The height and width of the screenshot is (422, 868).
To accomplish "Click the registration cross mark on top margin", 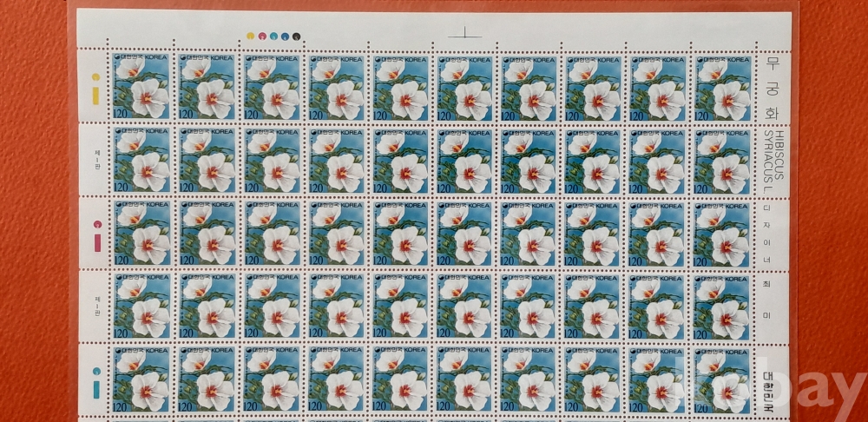I will (x=464, y=36).
